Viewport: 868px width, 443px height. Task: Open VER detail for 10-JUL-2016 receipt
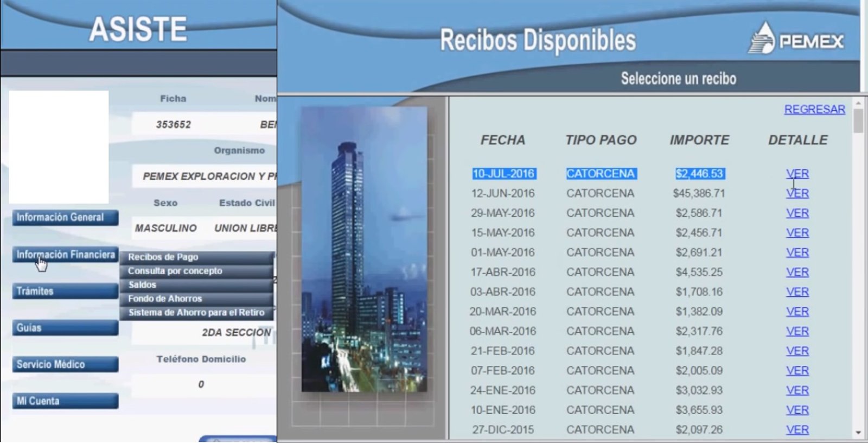tap(797, 174)
